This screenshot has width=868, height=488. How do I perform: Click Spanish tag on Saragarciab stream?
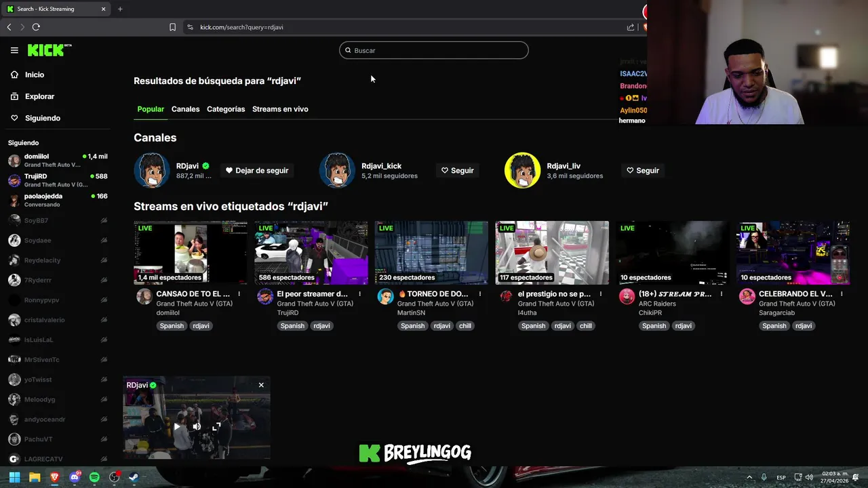(x=774, y=326)
